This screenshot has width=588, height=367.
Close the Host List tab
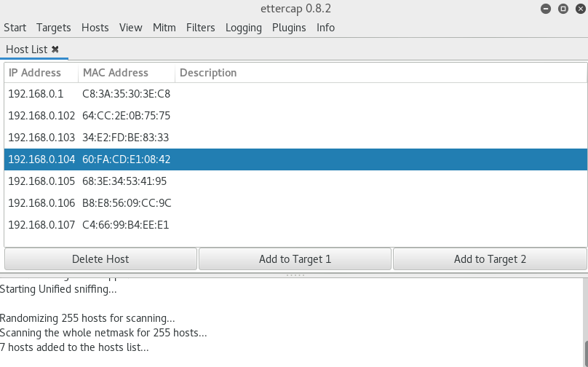55,50
